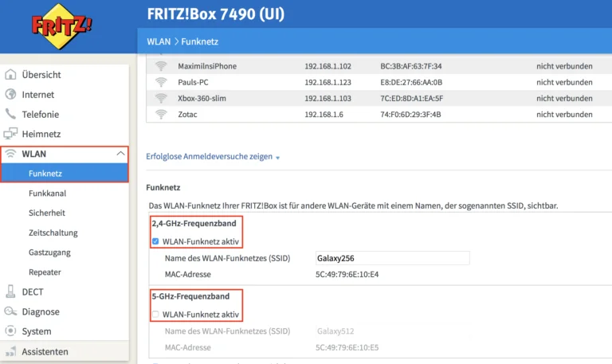Image resolution: width=612 pixels, height=364 pixels.
Task: Click the Galaxy256 SSID input field
Action: [392, 258]
